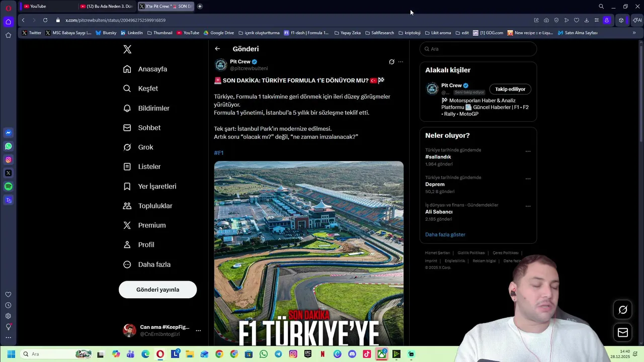The image size is (644, 362).
Task: Open Grok from the sidebar
Action: pyautogui.click(x=138, y=147)
